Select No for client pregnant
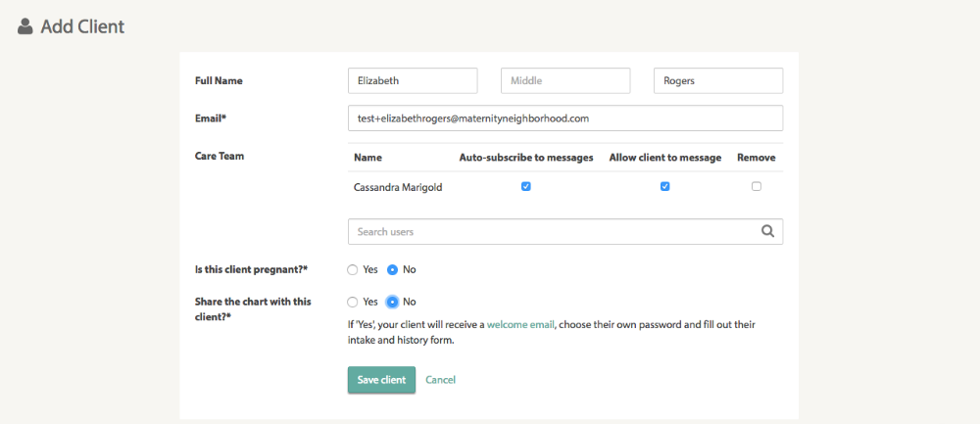The height and width of the screenshot is (424, 980). click(392, 269)
